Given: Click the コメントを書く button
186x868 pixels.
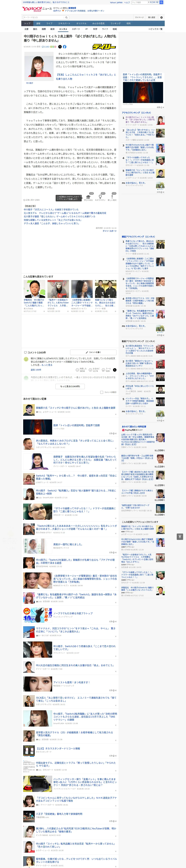Looking at the screenshot, I should pos(93,352).
